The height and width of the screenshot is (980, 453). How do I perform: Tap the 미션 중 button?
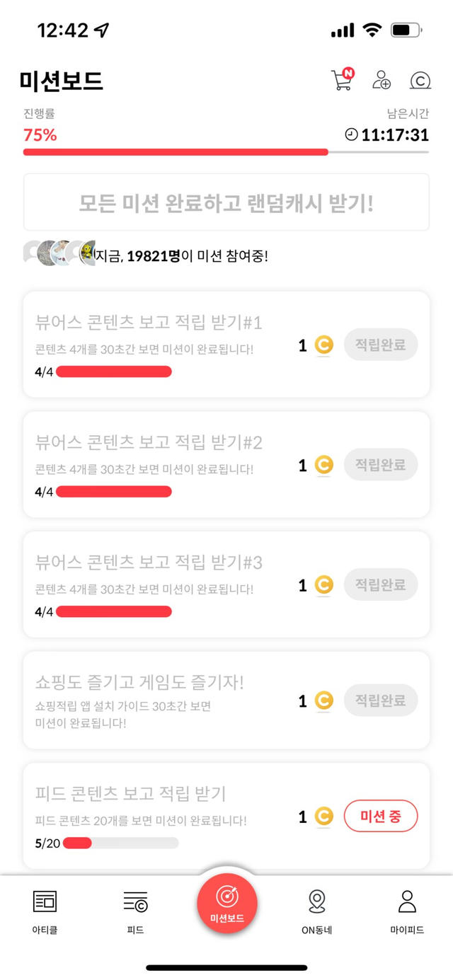[x=381, y=817]
